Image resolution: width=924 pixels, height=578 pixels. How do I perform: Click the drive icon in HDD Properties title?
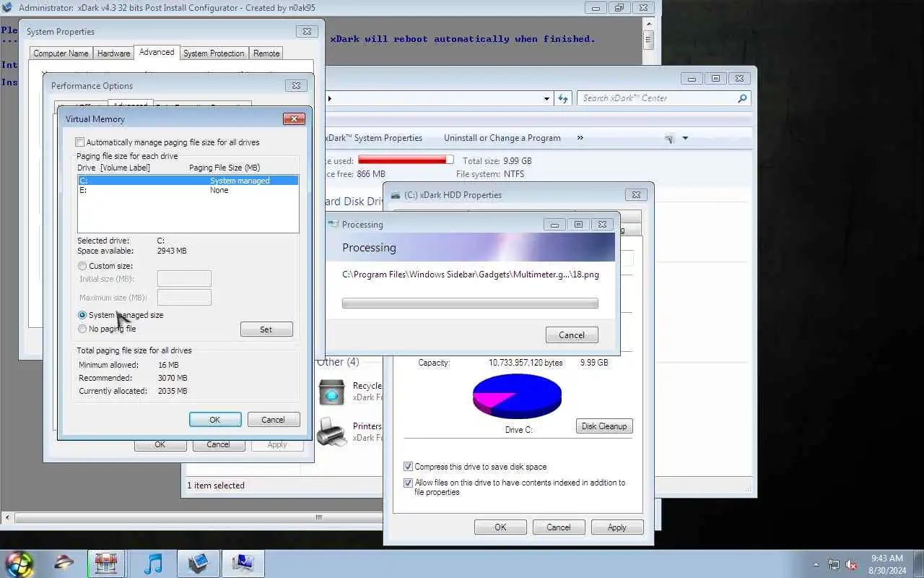pyautogui.click(x=396, y=195)
